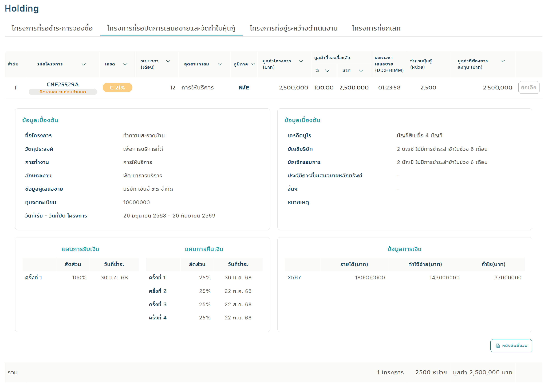Expand the มูลค่าโครงการ (บาท) column chevron
Screen dimensions: 547x392
[301, 61]
